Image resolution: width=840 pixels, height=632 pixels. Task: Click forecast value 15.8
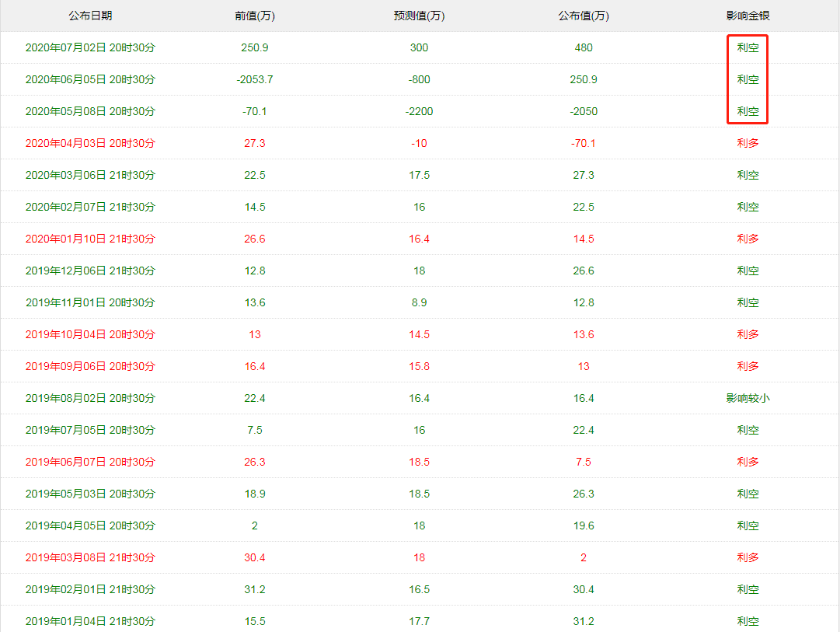(x=419, y=366)
